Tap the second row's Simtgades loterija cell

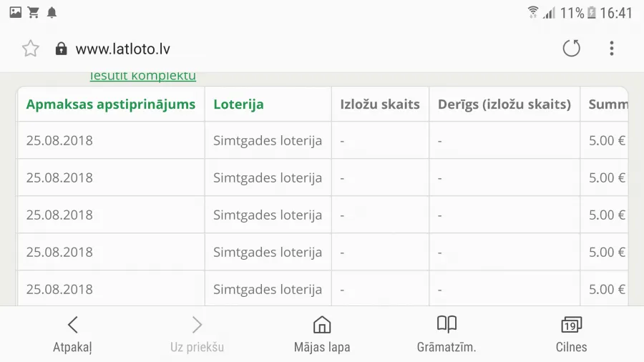point(268,177)
